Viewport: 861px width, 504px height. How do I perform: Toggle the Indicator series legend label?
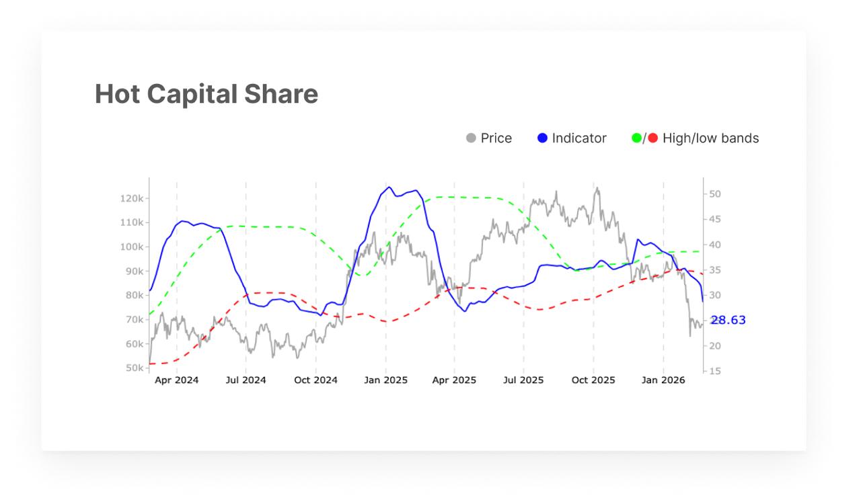click(x=579, y=138)
